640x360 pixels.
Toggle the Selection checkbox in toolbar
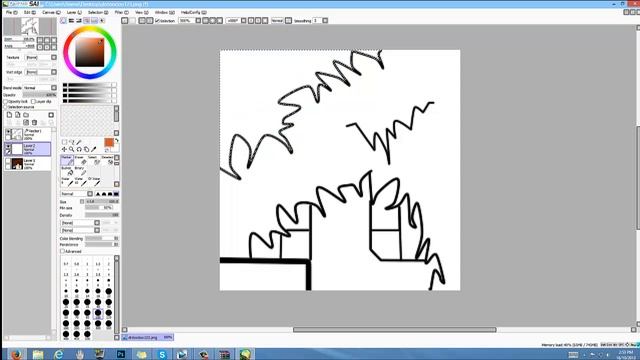coord(157,20)
